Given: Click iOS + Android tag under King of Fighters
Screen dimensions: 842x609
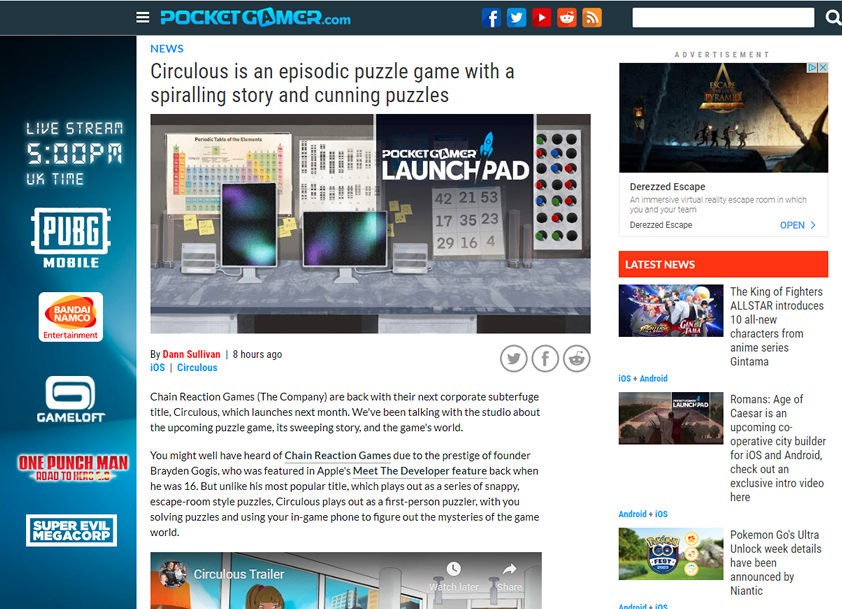Looking at the screenshot, I should coord(643,379).
